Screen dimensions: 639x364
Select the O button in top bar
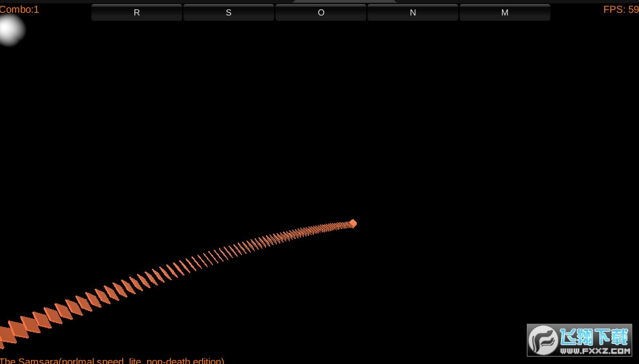click(x=321, y=13)
